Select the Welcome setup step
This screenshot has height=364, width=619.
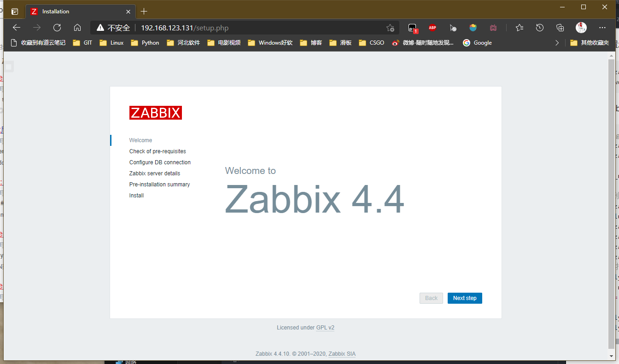click(140, 140)
